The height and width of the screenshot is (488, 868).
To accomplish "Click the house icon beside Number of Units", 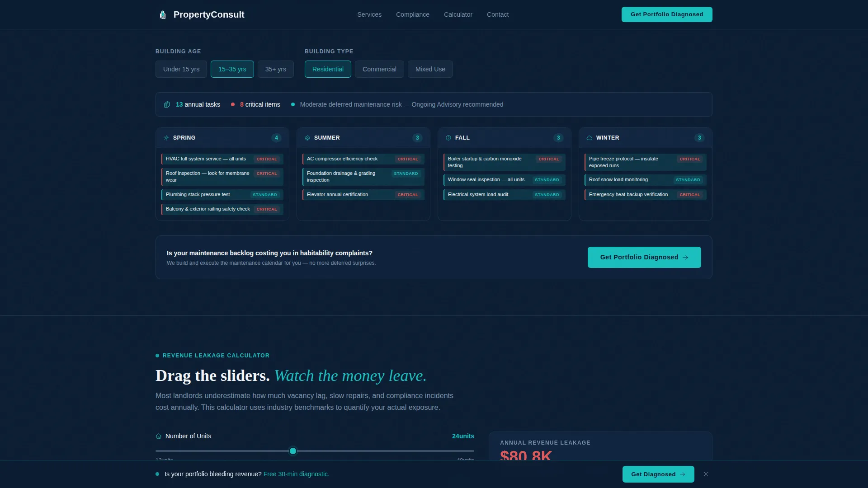I will [x=159, y=436].
